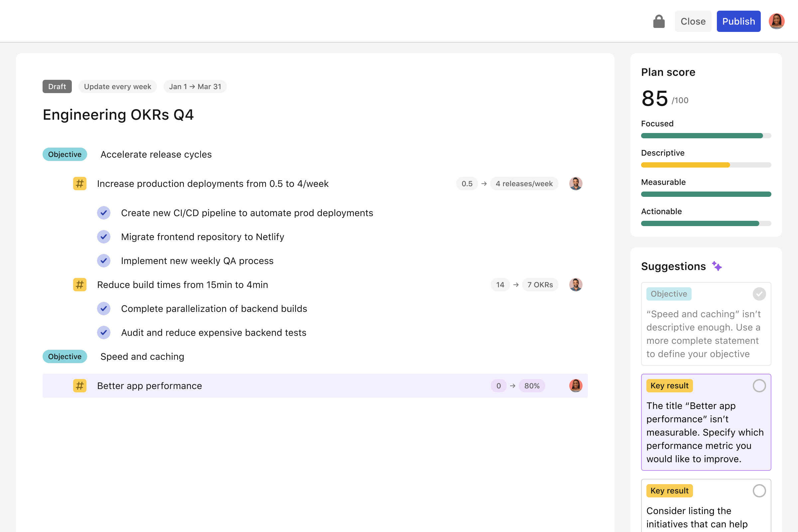Publish the OKR plan
Viewport: 798px width, 532px height.
point(738,21)
